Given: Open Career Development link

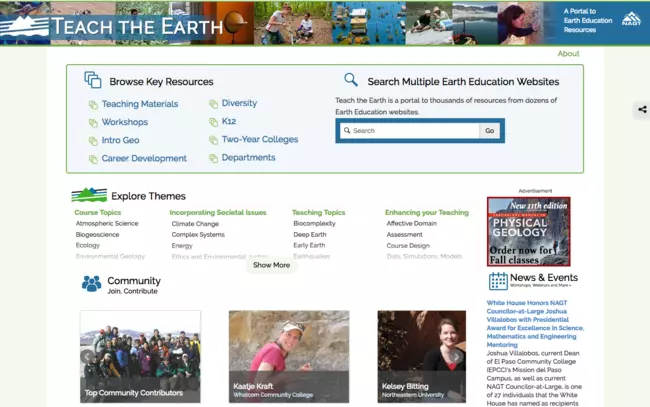Looking at the screenshot, I should (144, 158).
